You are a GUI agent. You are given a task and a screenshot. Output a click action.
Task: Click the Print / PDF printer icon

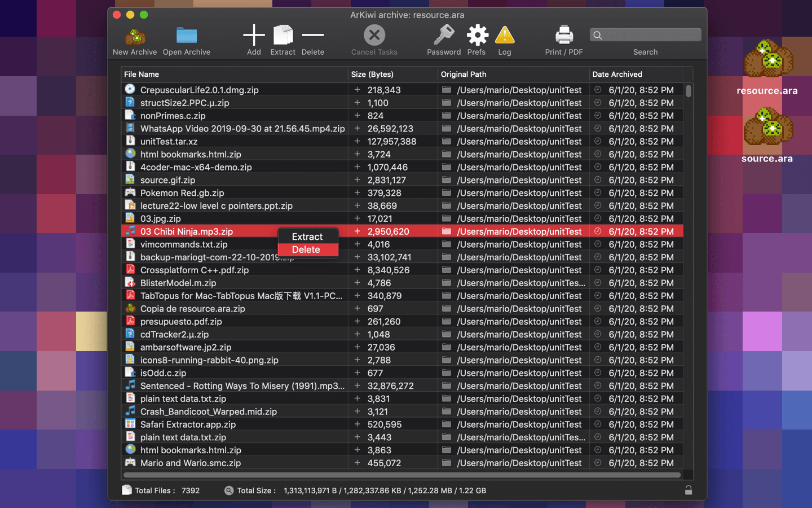click(x=564, y=36)
